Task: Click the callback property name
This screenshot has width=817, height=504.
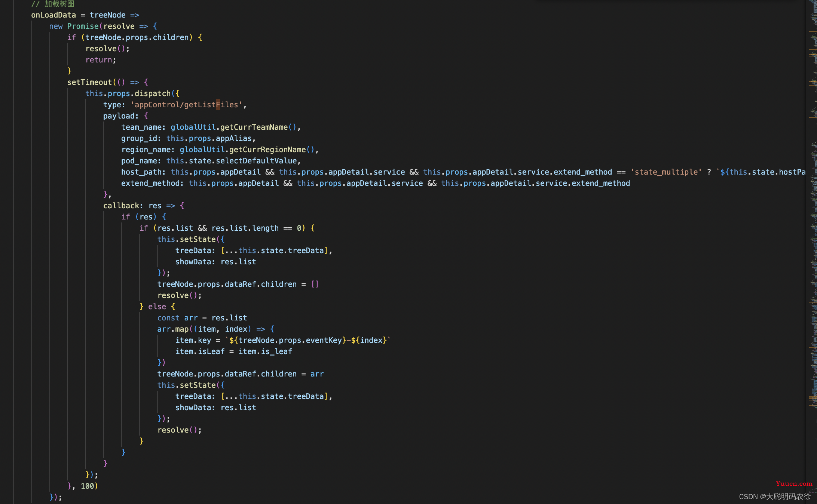Action: point(121,206)
